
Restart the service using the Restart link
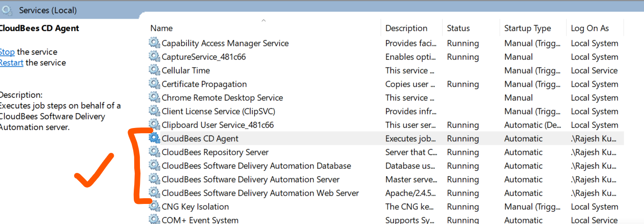11,63
